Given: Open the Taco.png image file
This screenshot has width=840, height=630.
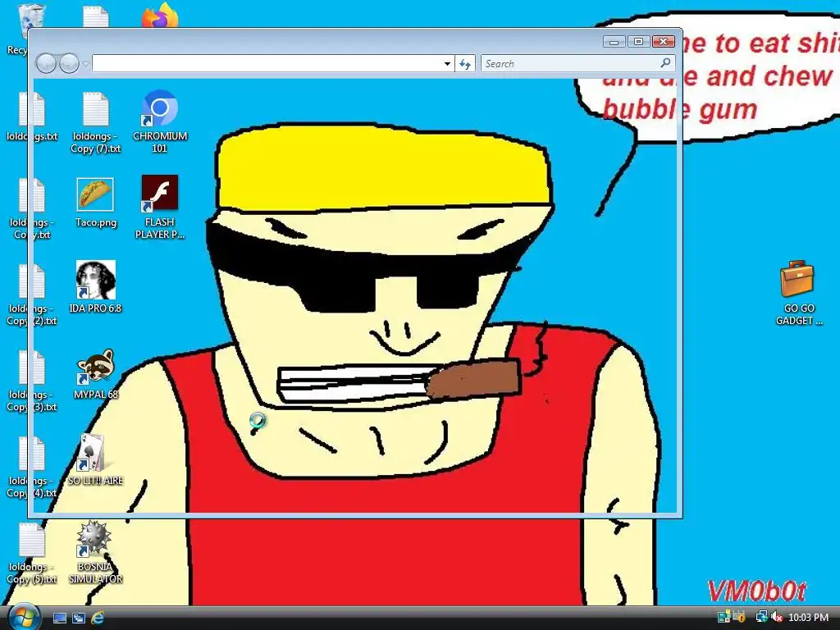Looking at the screenshot, I should (x=95, y=203).
